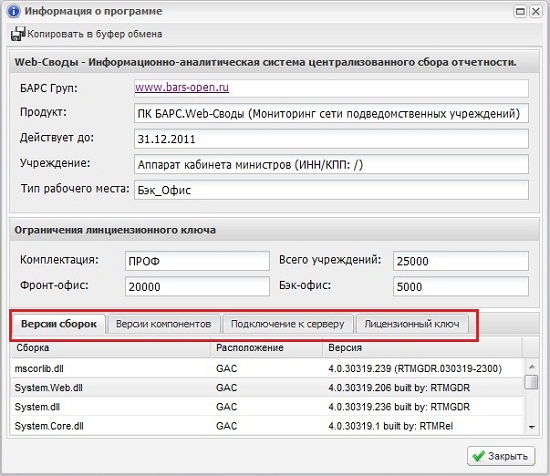550x476 pixels.
Task: Open the 'Подключение к серверу' tab
Action: [x=288, y=324]
